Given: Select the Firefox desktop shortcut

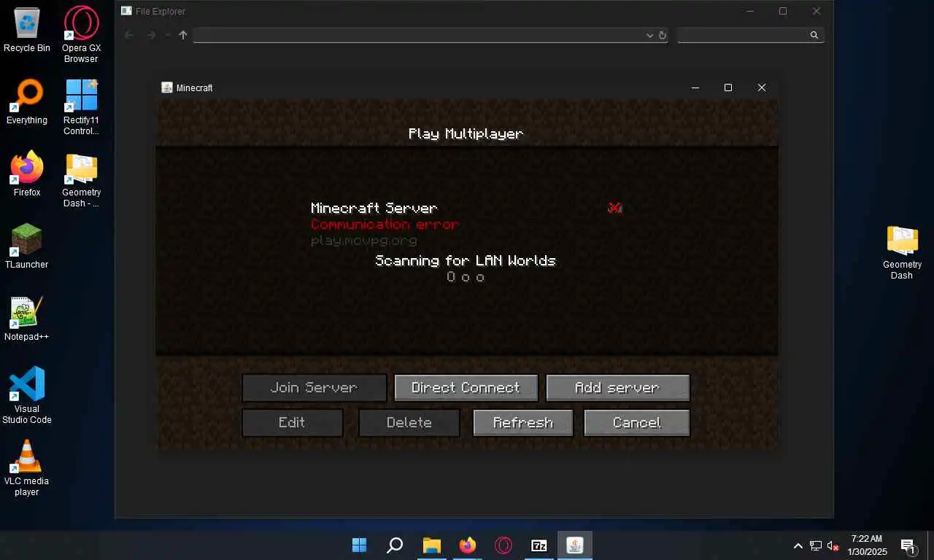Looking at the screenshot, I should pos(27,174).
